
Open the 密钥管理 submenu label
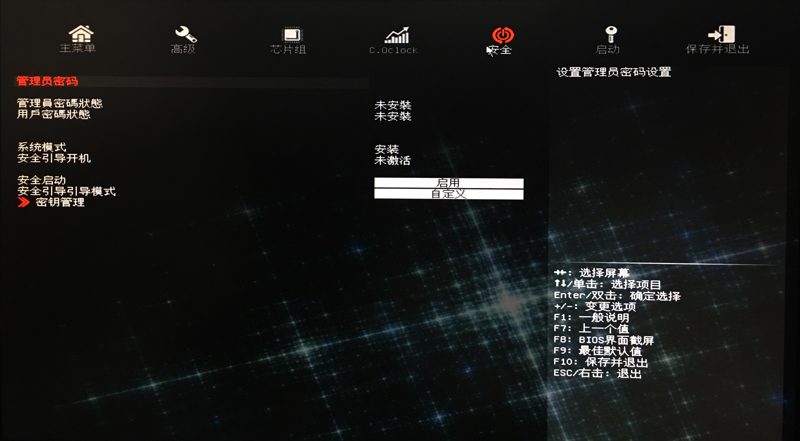tap(60, 203)
